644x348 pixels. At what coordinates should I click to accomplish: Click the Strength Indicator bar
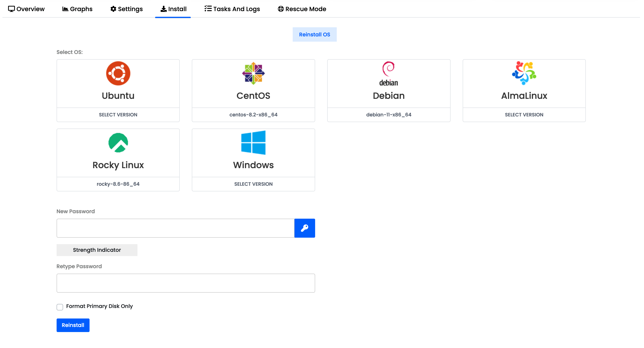tap(97, 250)
